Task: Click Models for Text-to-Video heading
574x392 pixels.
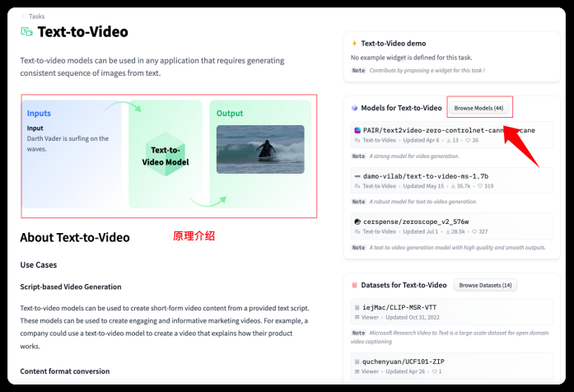Action: 401,108
